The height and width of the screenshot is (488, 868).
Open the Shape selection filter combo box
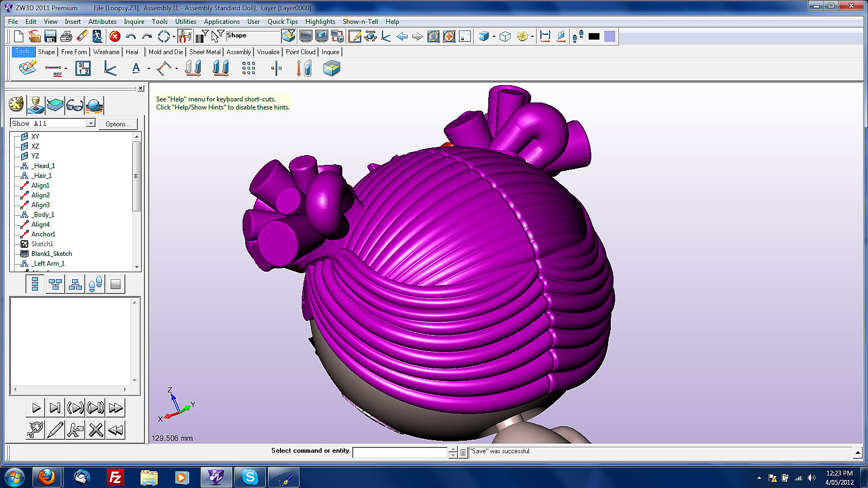click(x=253, y=36)
